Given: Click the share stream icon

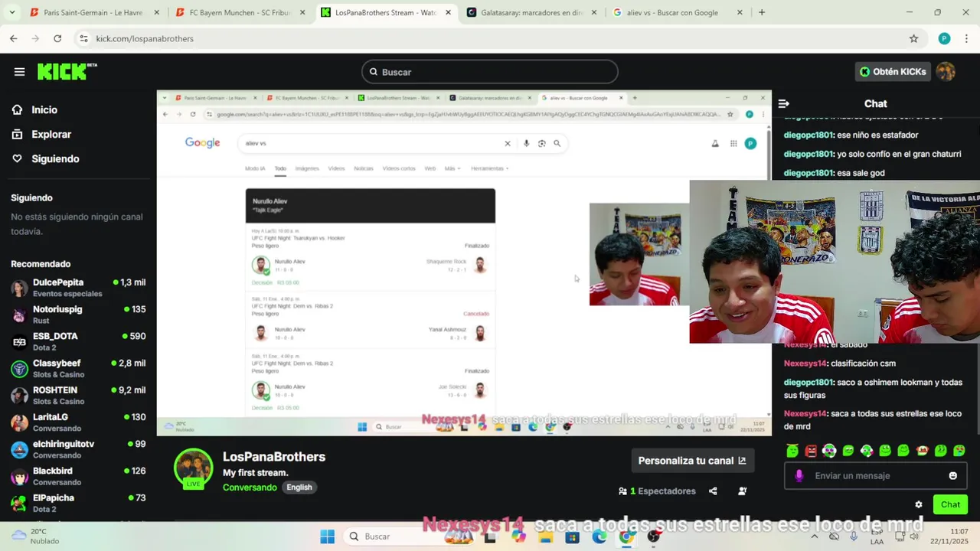Looking at the screenshot, I should (713, 491).
